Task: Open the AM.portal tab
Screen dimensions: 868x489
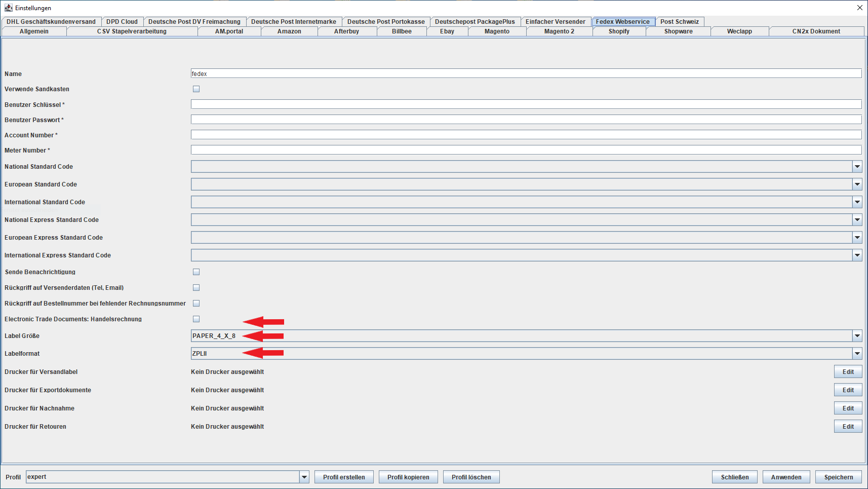Action: (x=229, y=31)
